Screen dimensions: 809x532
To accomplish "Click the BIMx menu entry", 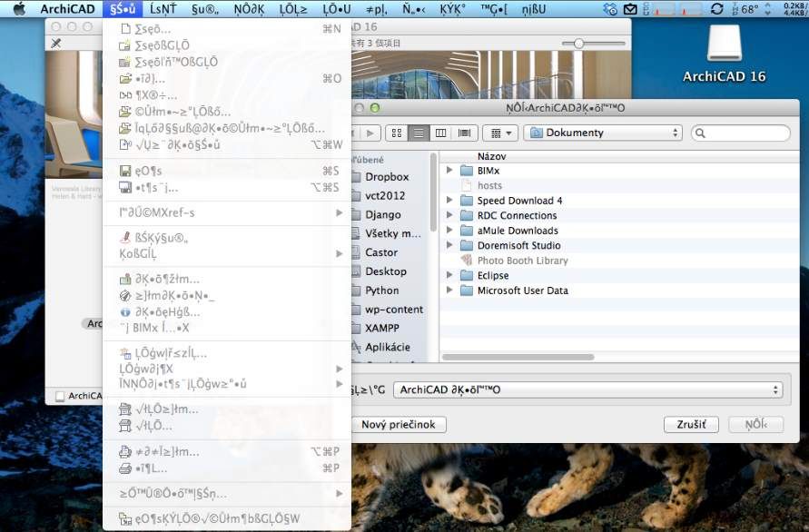I will (x=227, y=328).
